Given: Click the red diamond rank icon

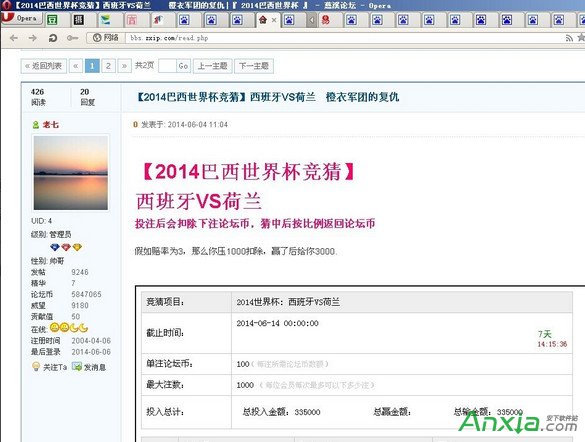Looking at the screenshot, I should [x=66, y=247].
